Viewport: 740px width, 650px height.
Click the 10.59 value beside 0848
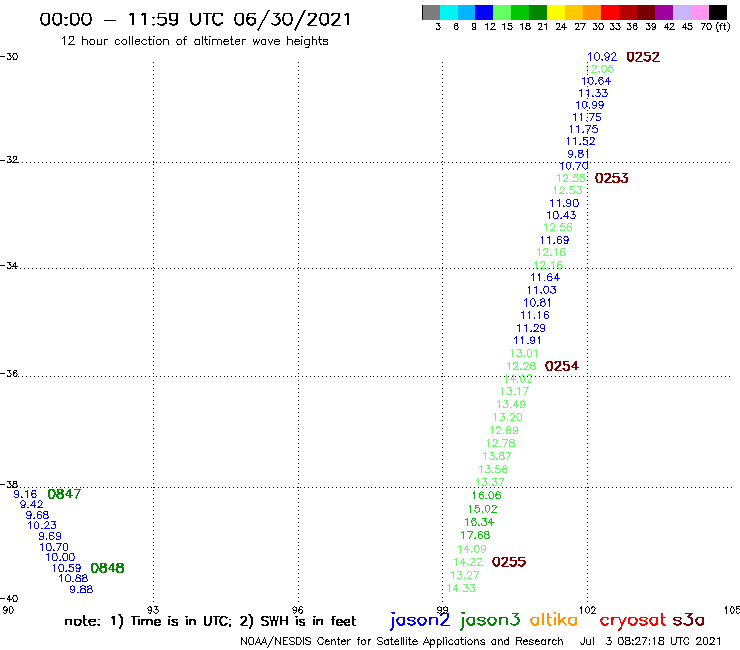tap(67, 568)
